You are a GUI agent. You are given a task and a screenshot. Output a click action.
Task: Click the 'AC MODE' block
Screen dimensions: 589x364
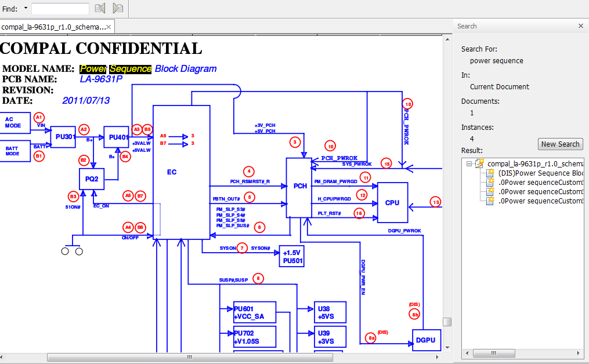tap(15, 123)
